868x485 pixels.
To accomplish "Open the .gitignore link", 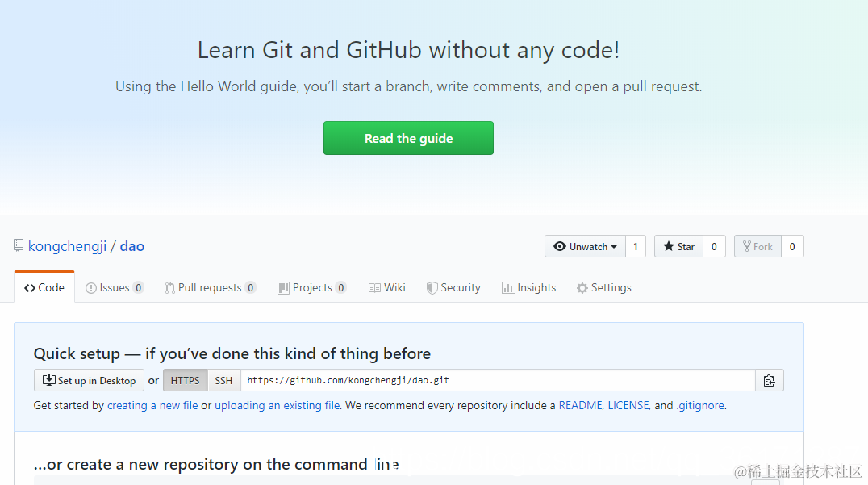I will click(x=700, y=405).
